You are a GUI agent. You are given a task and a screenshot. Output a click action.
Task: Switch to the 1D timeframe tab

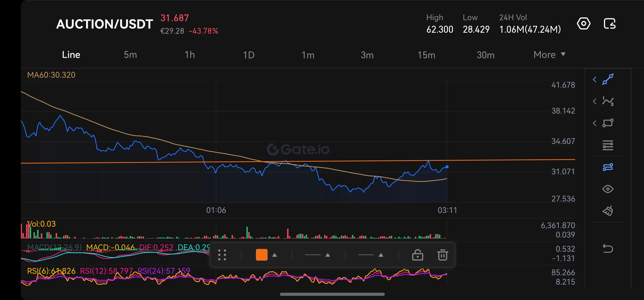[x=249, y=55]
